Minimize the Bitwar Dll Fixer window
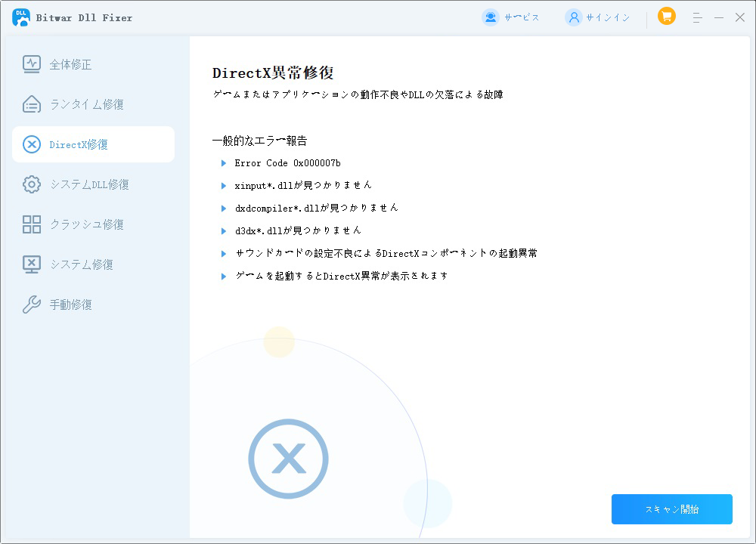This screenshot has height=544, width=756. [x=719, y=18]
